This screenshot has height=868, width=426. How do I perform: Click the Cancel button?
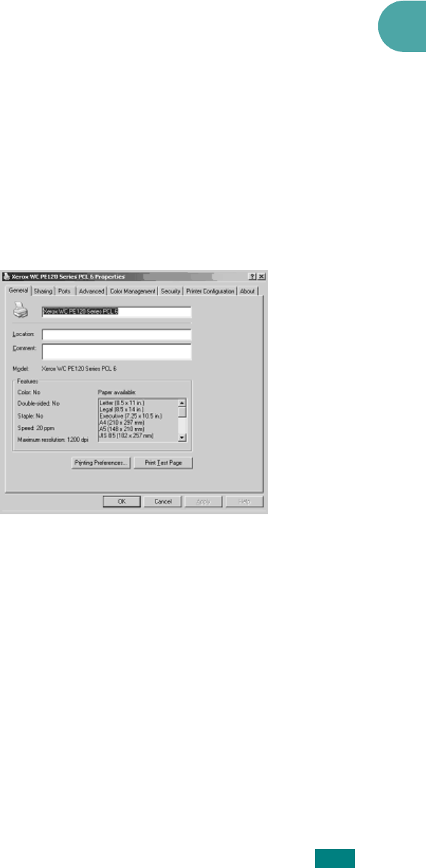(x=163, y=502)
